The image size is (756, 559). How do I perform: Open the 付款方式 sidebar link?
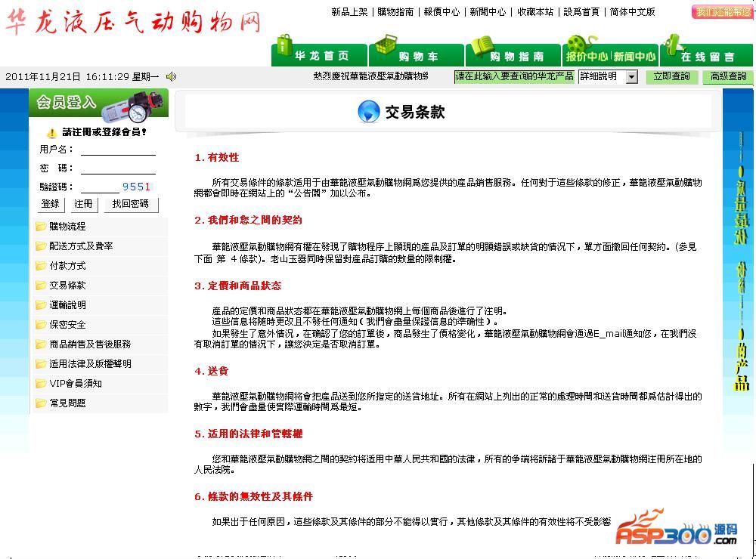67,266
